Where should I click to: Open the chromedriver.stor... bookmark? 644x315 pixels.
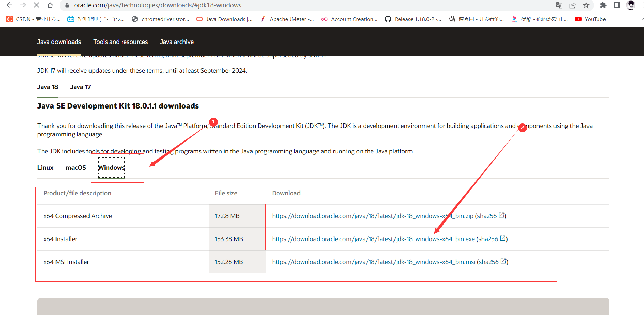point(160,19)
